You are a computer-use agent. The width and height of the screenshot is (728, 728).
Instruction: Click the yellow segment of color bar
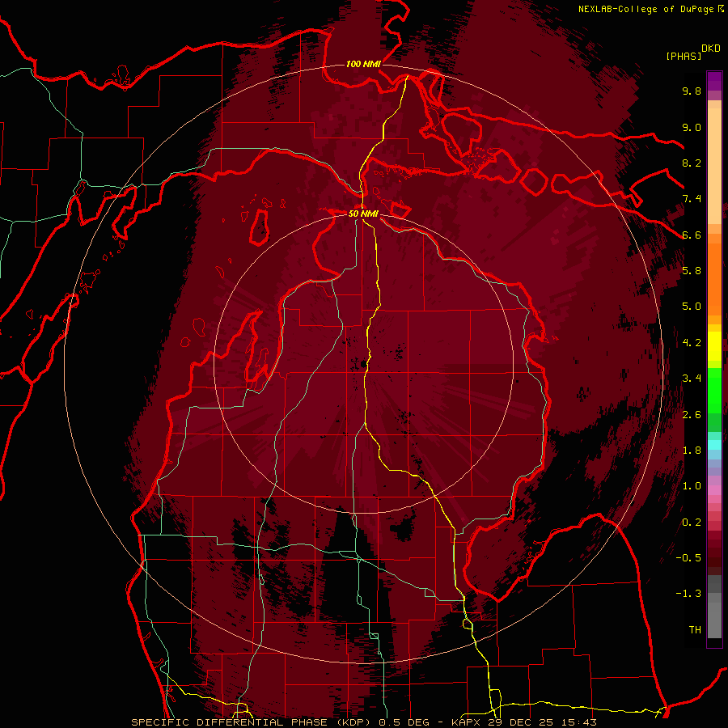pos(714,346)
